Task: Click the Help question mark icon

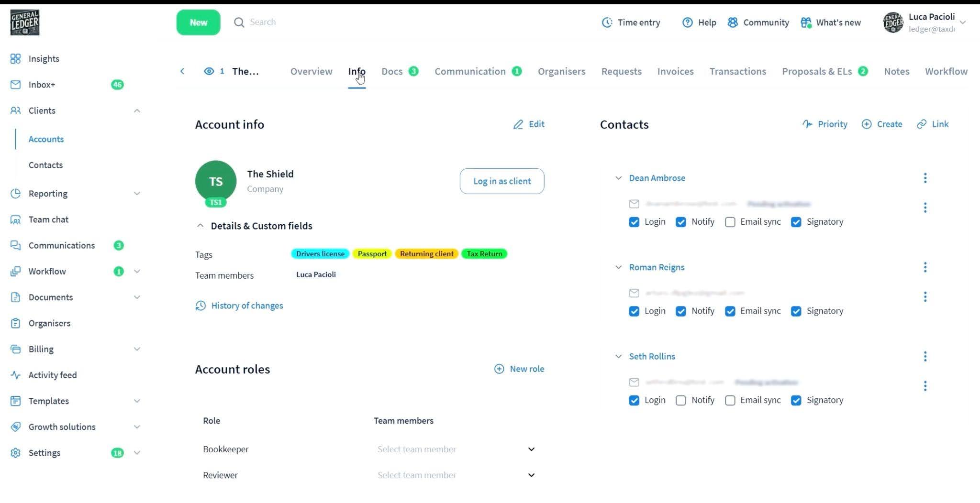Action: coord(687,22)
